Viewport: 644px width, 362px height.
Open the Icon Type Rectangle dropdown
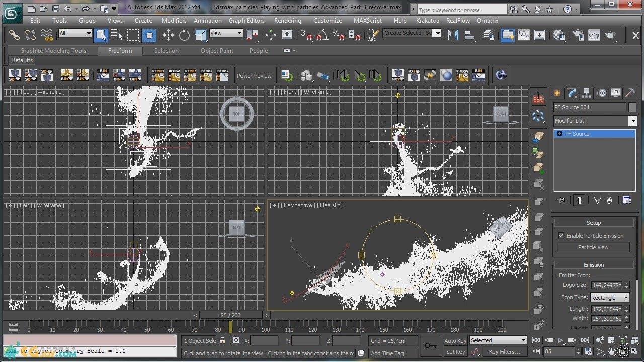pos(610,298)
